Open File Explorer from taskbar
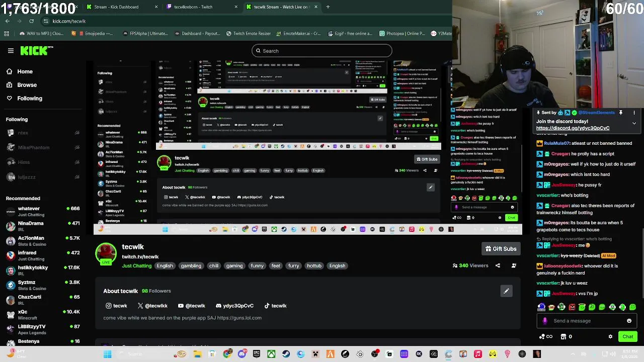This screenshot has width=644, height=362. pyautogui.click(x=197, y=354)
